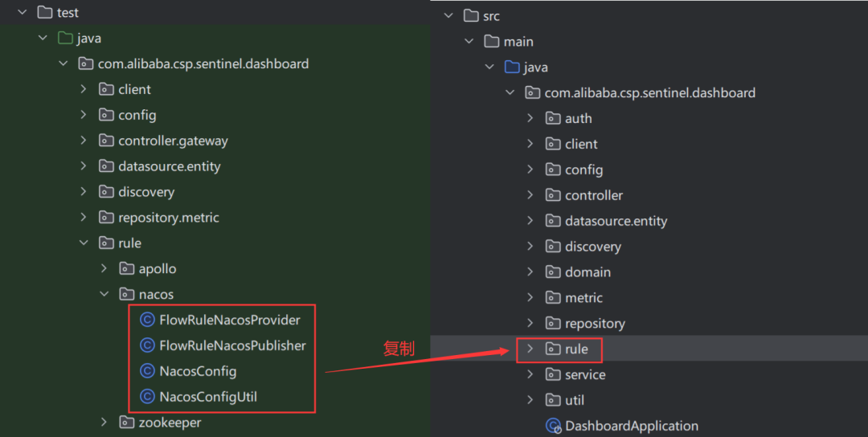The height and width of the screenshot is (437, 868).
Task: Expand the domain package chevron
Action: (x=530, y=272)
